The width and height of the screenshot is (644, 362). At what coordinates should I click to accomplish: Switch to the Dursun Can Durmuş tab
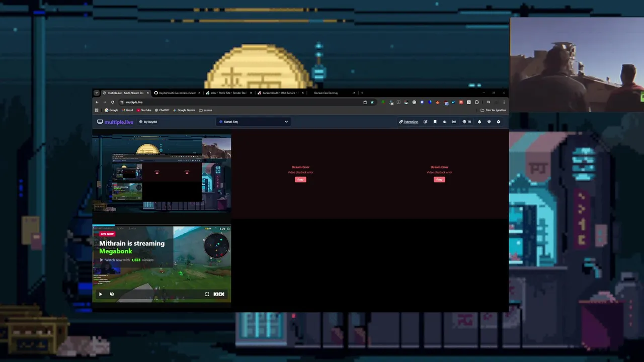[x=331, y=93]
